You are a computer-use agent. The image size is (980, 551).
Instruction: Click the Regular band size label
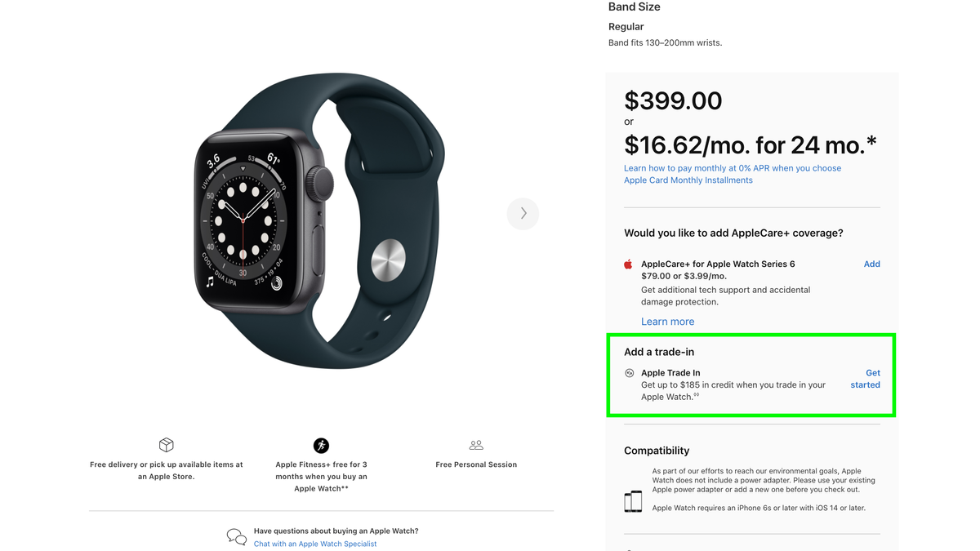pyautogui.click(x=626, y=26)
